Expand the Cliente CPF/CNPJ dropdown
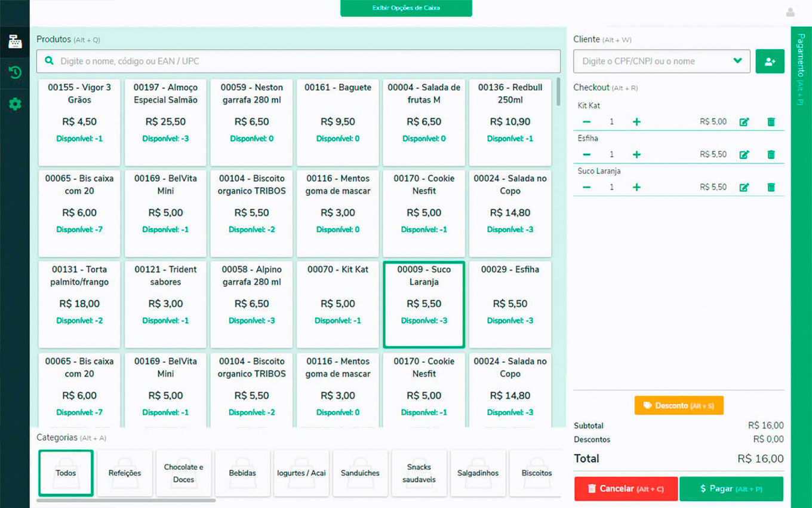 737,61
